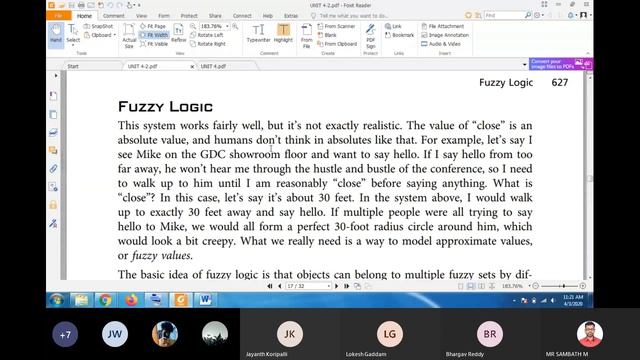
Task: Open the 183.76% zoom level dropdown
Action: (227, 26)
